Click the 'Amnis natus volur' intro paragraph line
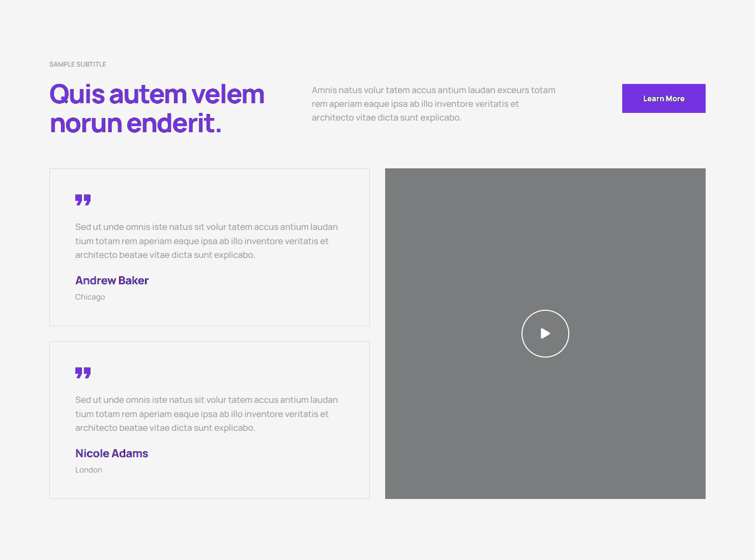Image resolution: width=755 pixels, height=560 pixels. pos(433,90)
